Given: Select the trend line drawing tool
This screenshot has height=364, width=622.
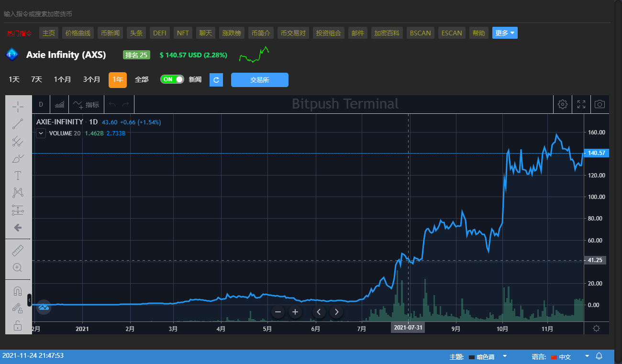Looking at the screenshot, I should click(18, 124).
